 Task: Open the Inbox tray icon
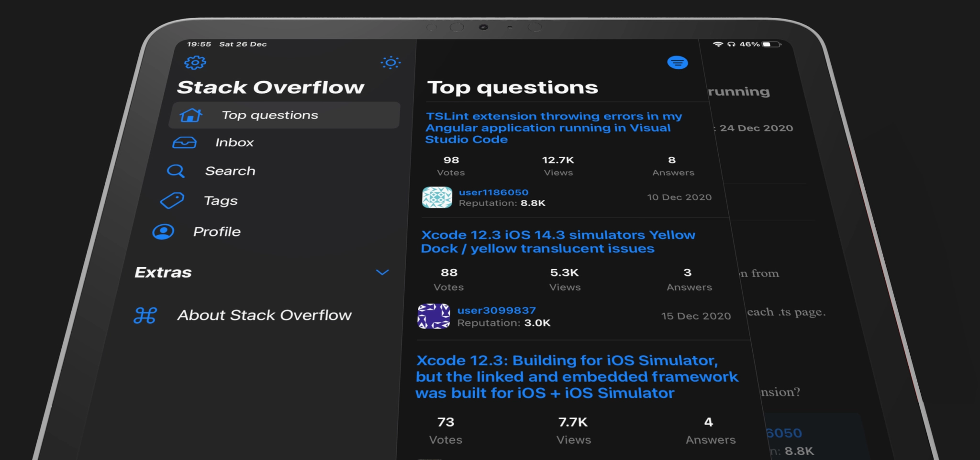click(184, 142)
